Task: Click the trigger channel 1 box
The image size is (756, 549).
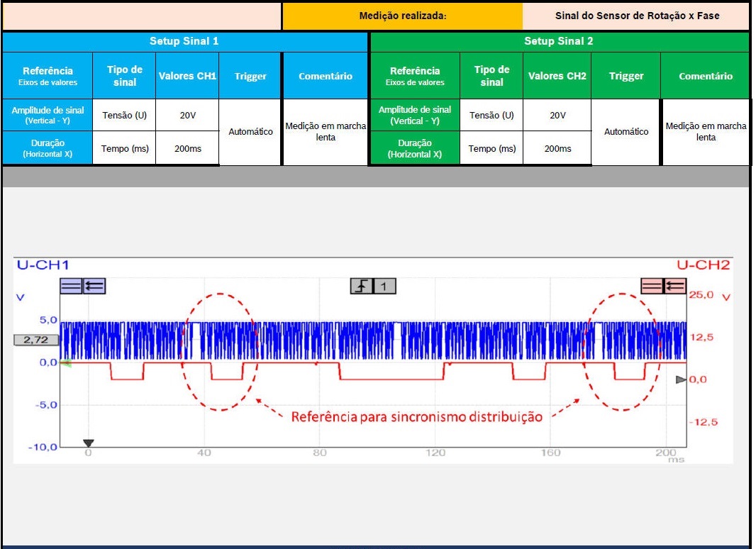Action: 384,286
